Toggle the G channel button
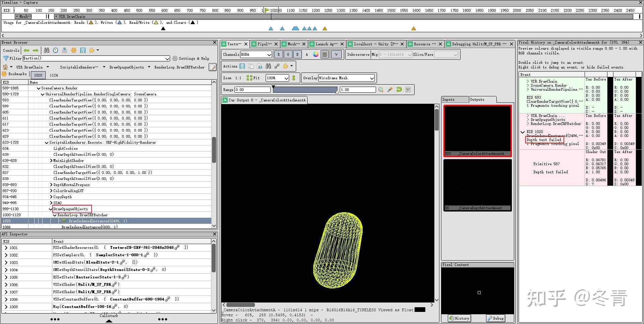Image resolution: width=644 pixels, height=324 pixels. (288, 54)
